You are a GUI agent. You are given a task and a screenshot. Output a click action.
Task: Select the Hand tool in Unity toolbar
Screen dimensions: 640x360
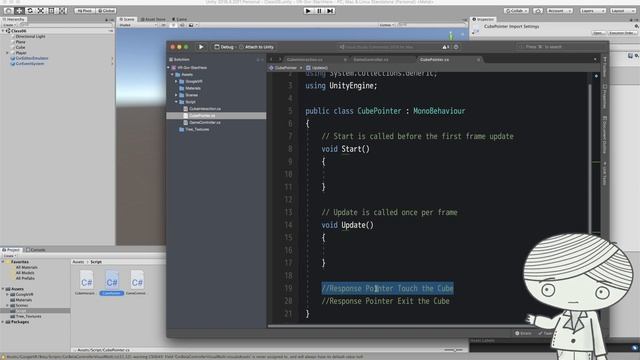click(8, 11)
